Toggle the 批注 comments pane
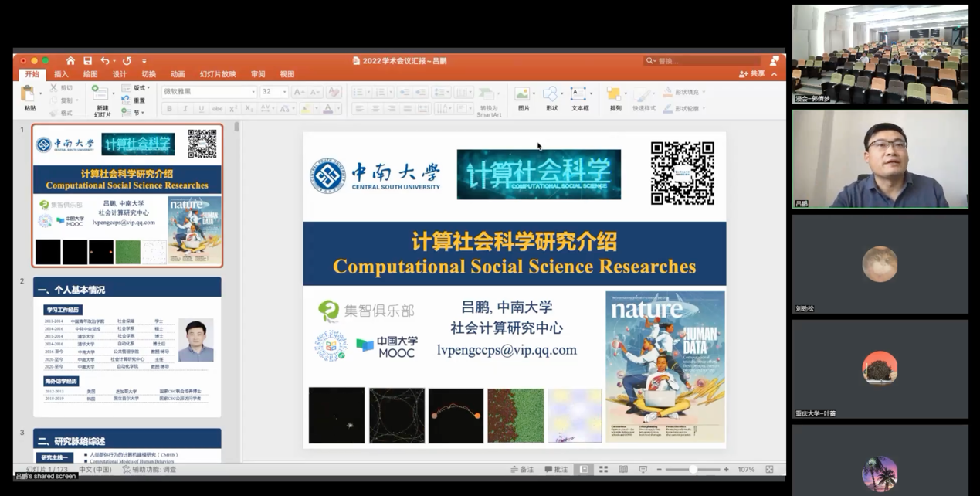This screenshot has height=496, width=980. [x=556, y=470]
